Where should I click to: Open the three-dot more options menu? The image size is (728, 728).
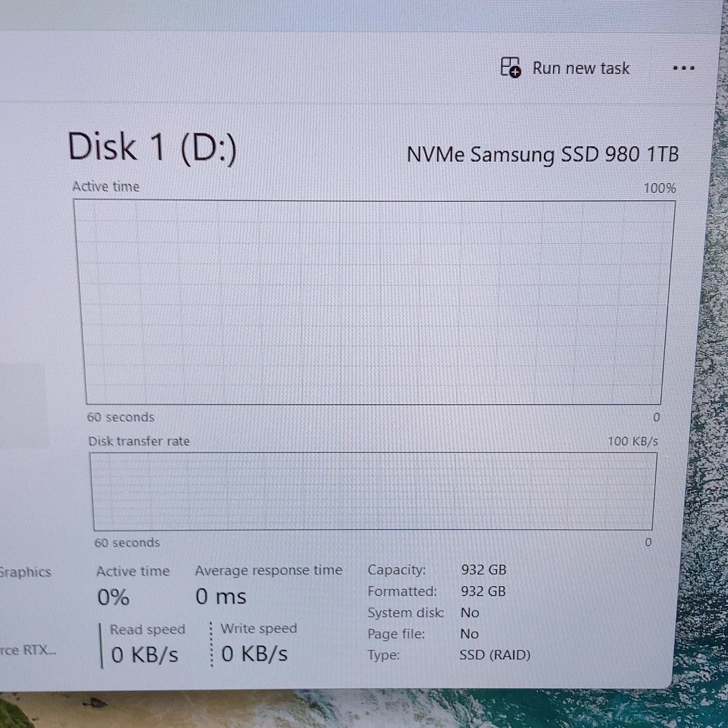684,68
